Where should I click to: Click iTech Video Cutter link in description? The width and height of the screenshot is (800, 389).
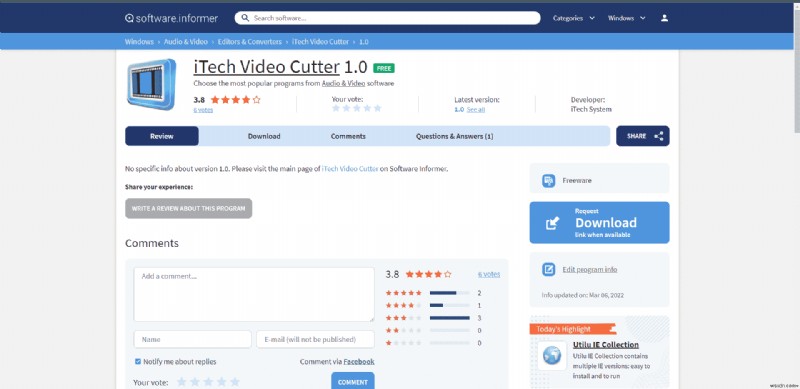[350, 168]
